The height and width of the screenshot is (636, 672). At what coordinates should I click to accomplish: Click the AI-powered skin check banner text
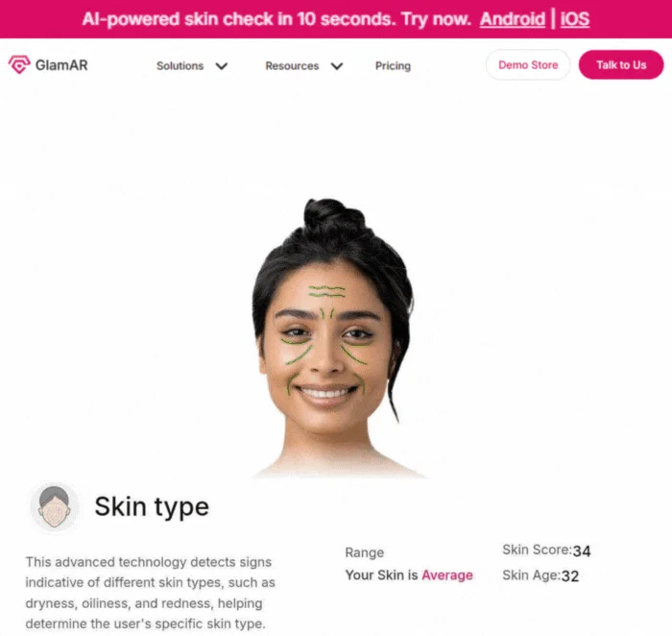point(276,19)
